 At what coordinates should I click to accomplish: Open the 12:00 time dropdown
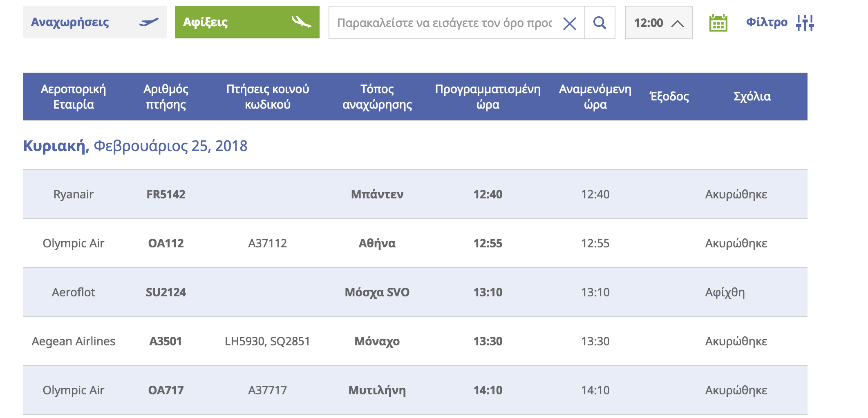click(649, 23)
